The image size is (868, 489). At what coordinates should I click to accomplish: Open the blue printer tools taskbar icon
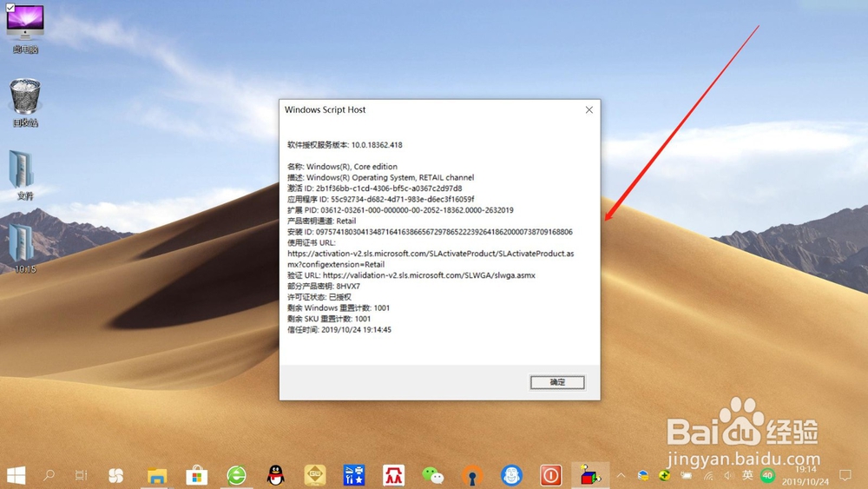tap(354, 475)
